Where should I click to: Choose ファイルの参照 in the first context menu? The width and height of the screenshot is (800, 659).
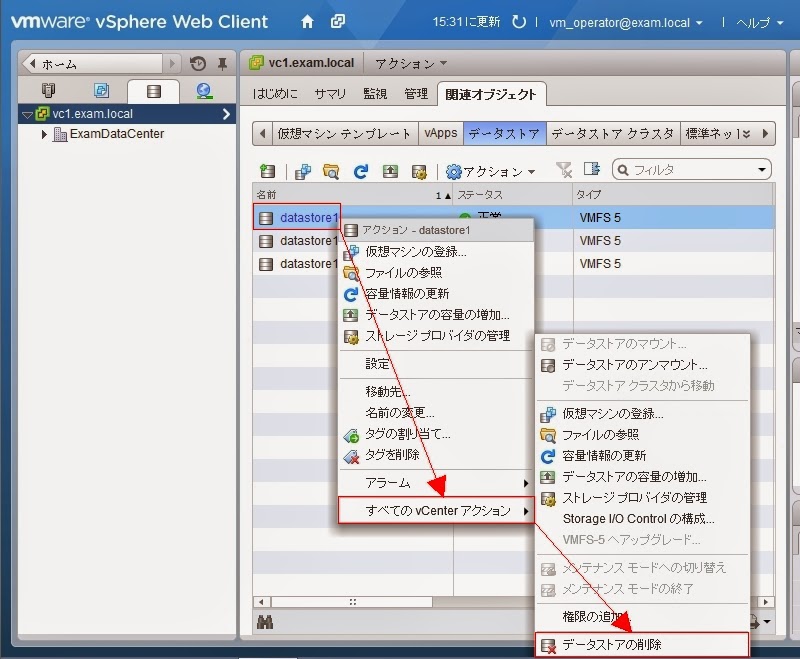(437, 273)
